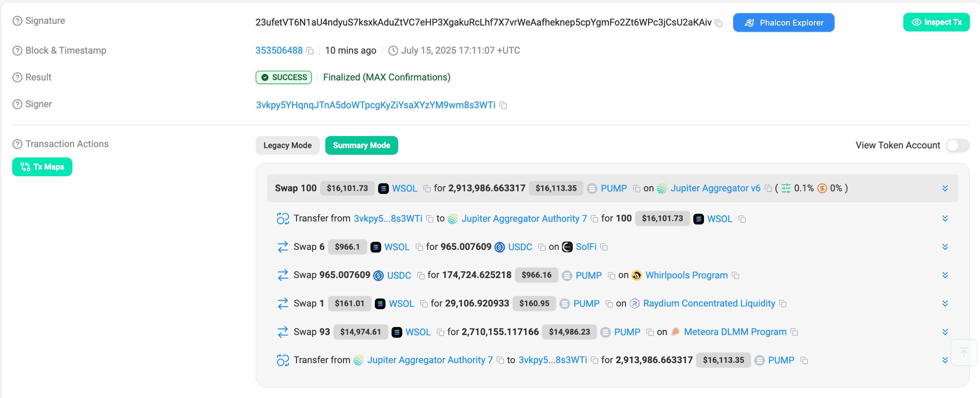Open WSOL token link in top swap row
Image resolution: width=980 pixels, height=398 pixels.
(405, 188)
